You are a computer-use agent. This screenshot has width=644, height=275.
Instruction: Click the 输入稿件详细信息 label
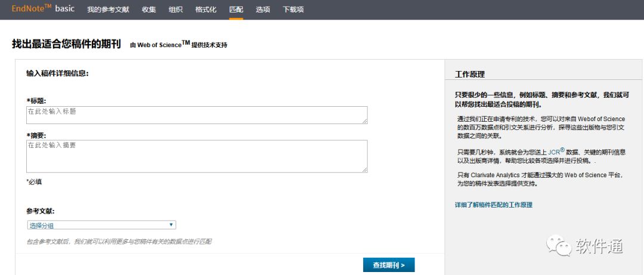tap(57, 73)
